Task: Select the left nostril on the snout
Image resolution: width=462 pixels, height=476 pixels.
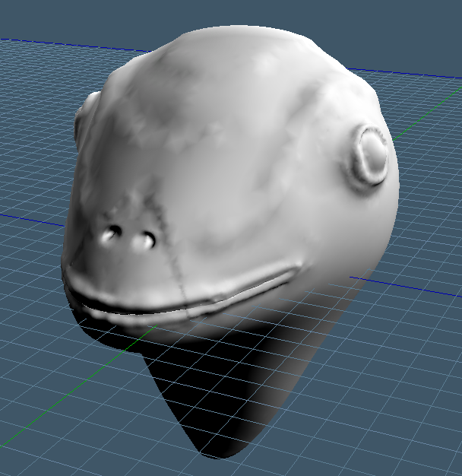Action: 111,233
